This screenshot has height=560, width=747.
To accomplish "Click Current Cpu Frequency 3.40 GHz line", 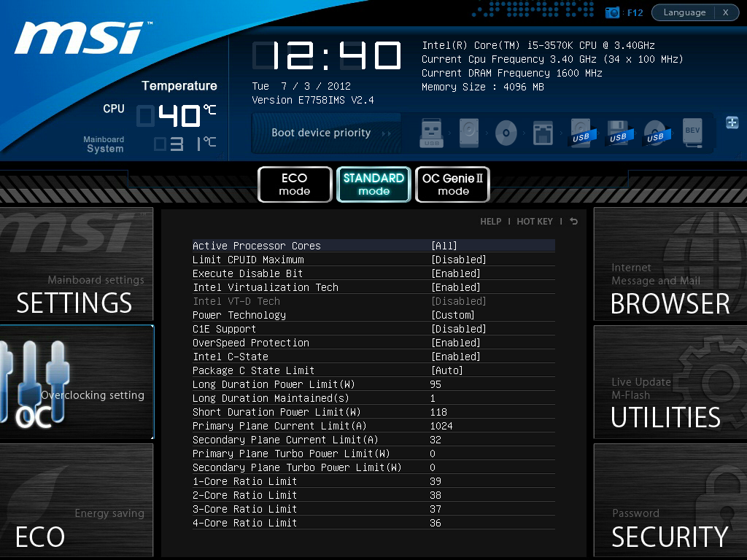I will tap(553, 59).
